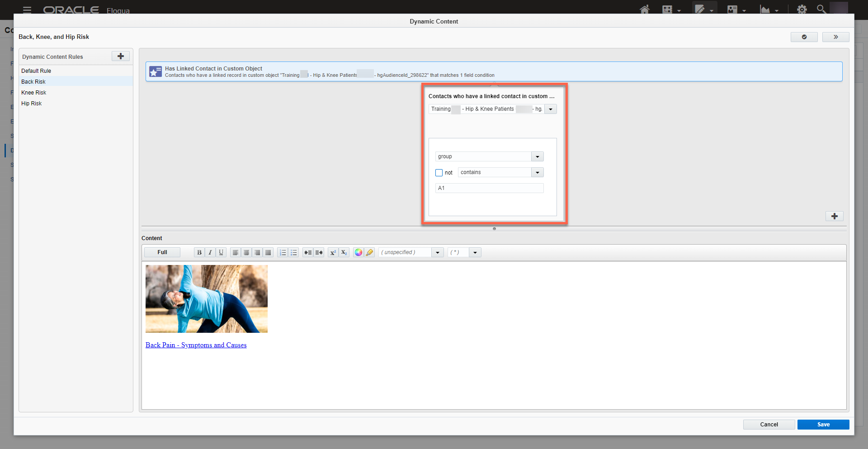Center align the content text
The image size is (868, 449).
(x=246, y=252)
